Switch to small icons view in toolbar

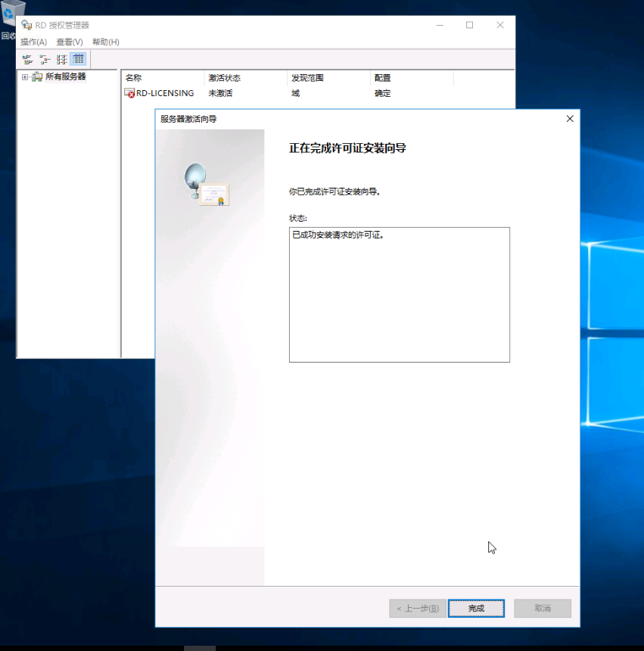(45, 59)
